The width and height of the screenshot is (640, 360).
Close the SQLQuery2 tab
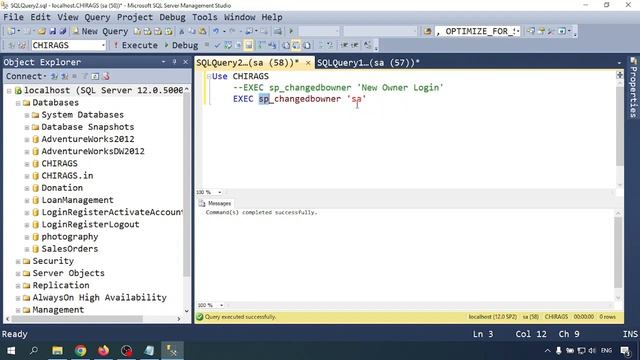308,62
